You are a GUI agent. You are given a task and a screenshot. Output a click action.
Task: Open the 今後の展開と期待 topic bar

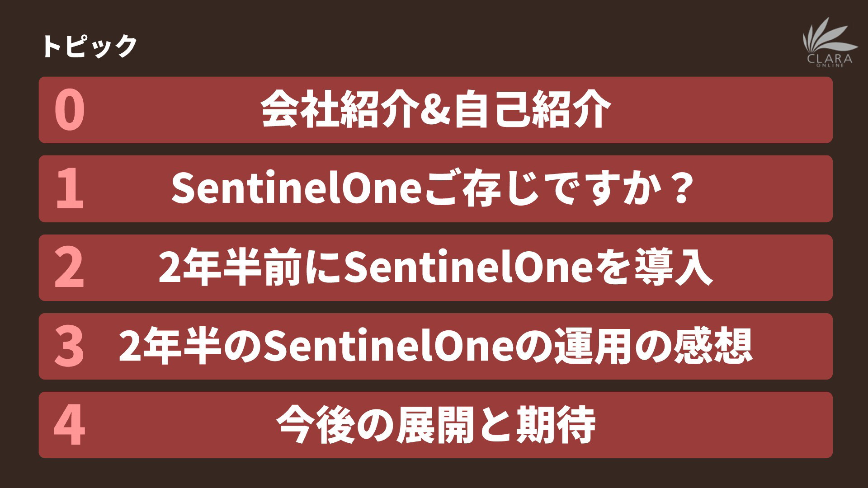435,425
